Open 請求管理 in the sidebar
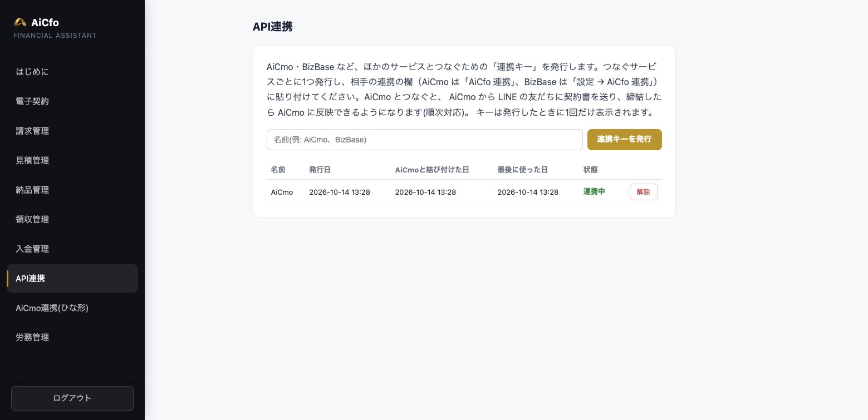This screenshot has height=420, width=868. tap(72, 131)
